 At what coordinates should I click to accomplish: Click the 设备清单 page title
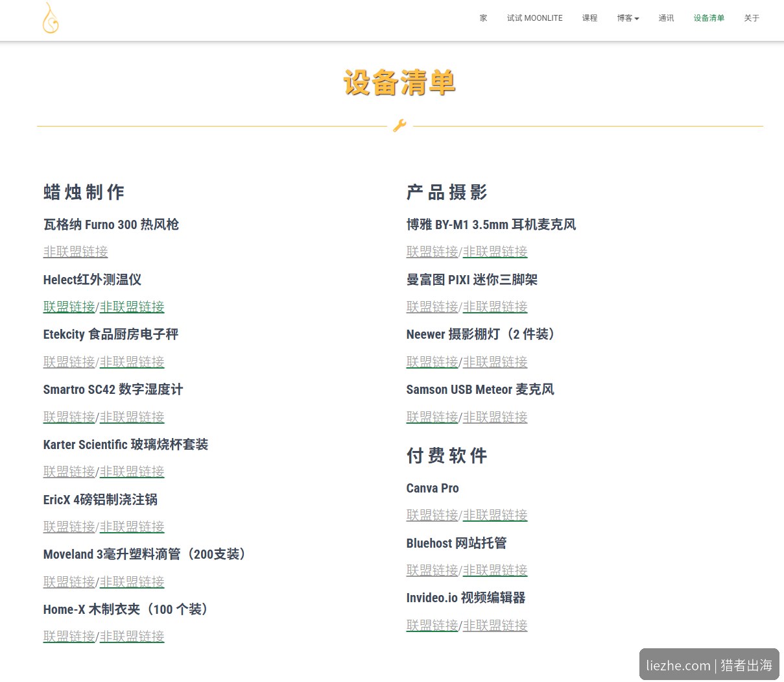coord(399,83)
